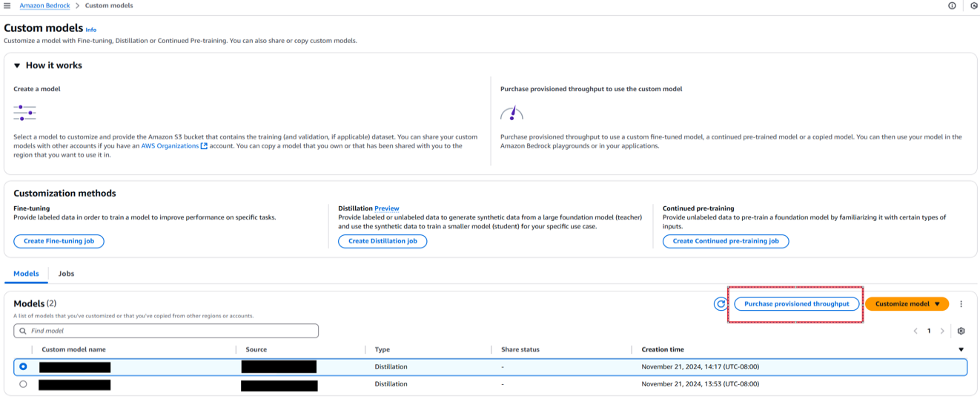The width and height of the screenshot is (980, 399).
Task: Open the clock icon at top right corner
Action: (x=974, y=6)
